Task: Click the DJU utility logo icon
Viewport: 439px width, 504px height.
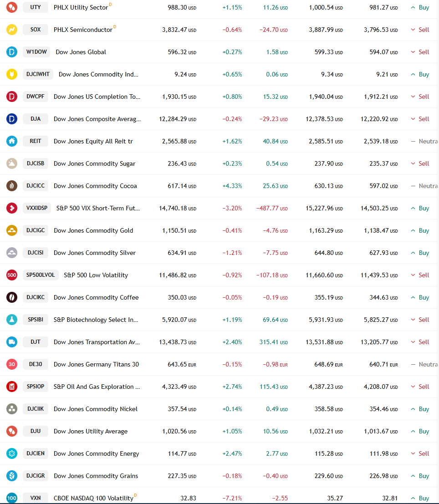Action: [x=12, y=431]
